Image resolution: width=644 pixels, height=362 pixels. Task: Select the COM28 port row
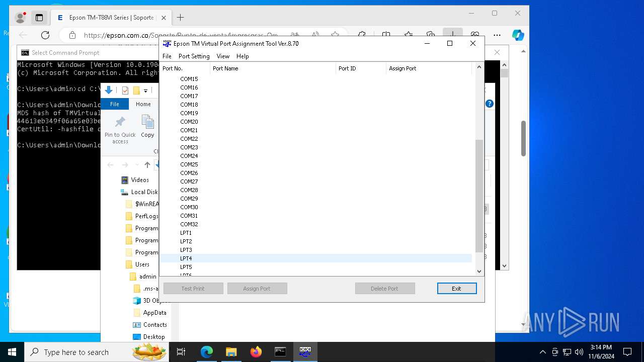point(316,190)
